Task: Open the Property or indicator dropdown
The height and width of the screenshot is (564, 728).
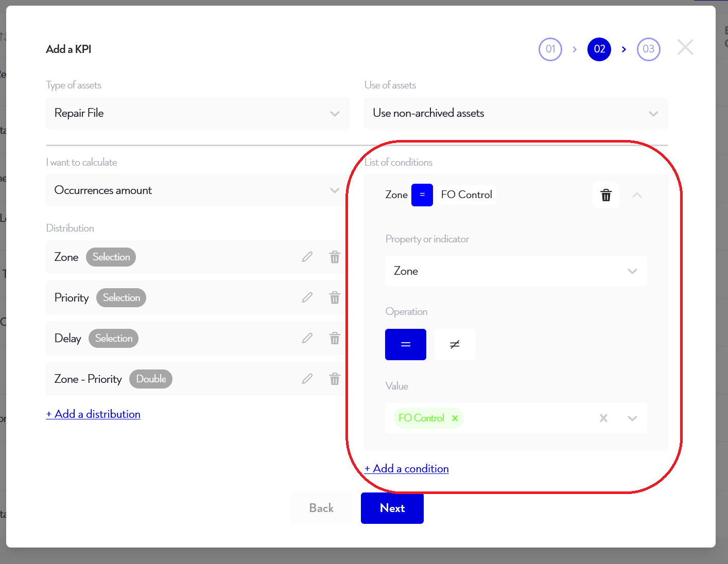Action: pyautogui.click(x=516, y=271)
